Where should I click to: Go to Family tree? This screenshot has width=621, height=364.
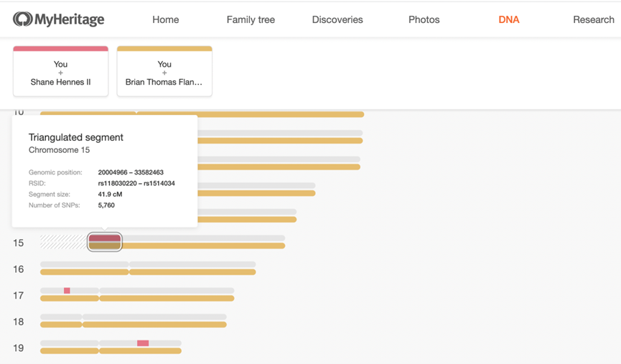click(251, 19)
